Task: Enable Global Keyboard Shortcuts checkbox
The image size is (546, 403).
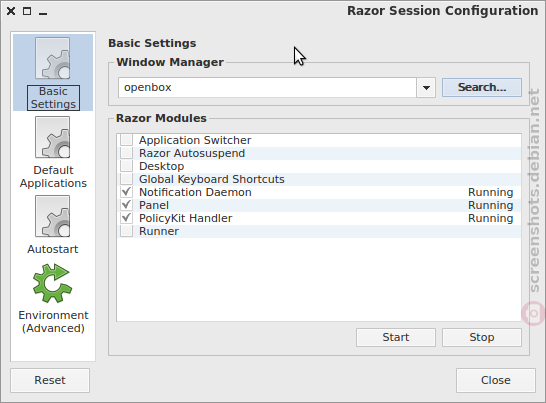Action: 127,179
